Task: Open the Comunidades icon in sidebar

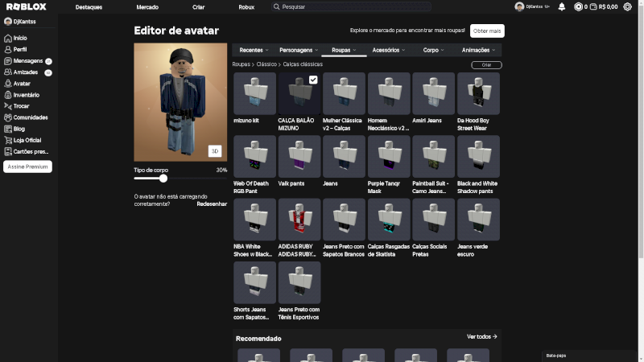Action: 8,117
